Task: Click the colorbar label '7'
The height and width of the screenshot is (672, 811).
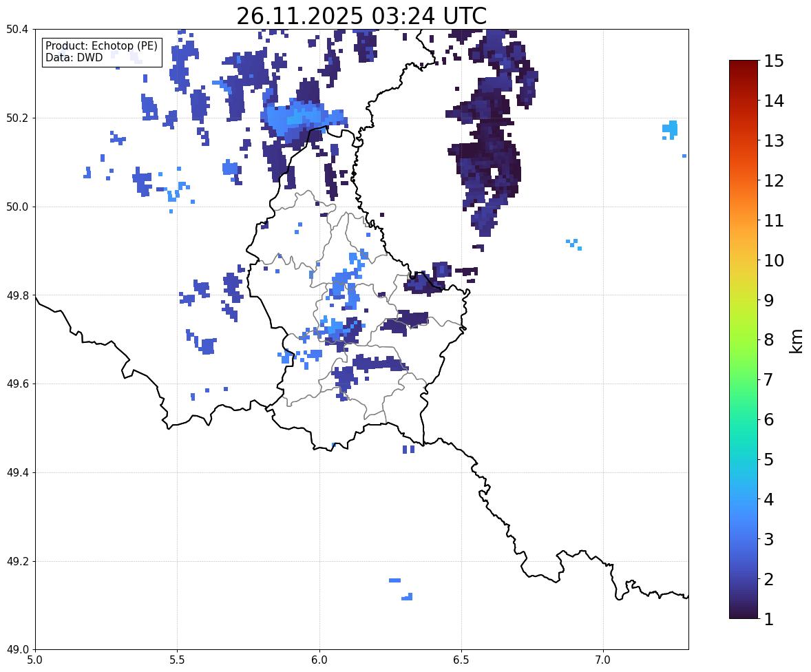Action: 769,379
